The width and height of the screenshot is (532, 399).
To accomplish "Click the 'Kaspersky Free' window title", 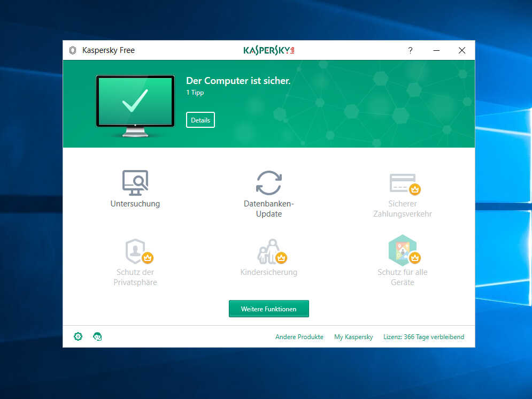I will 109,50.
